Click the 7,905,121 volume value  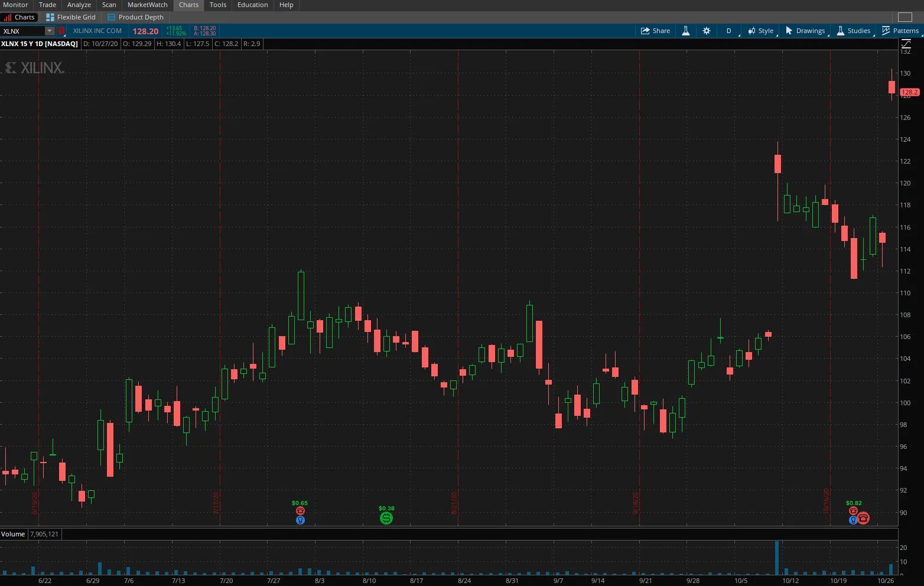coord(44,534)
